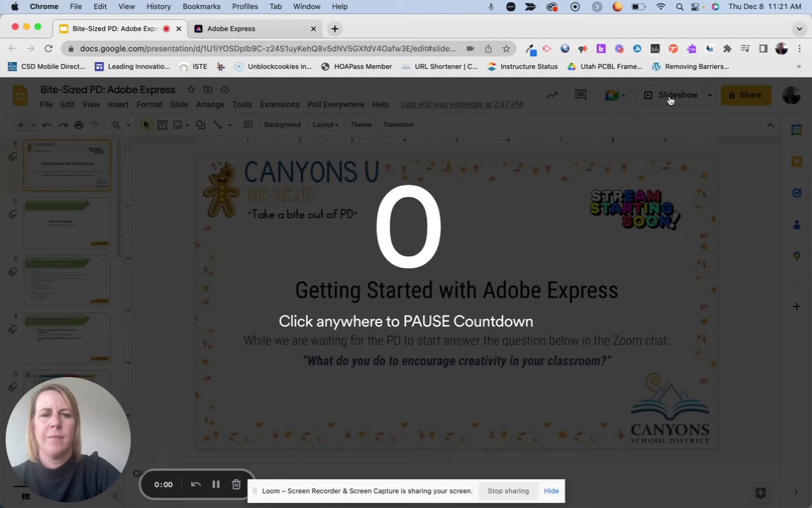Image resolution: width=812 pixels, height=508 pixels.
Task: Open the ISTE bookmark
Action: pos(193,66)
